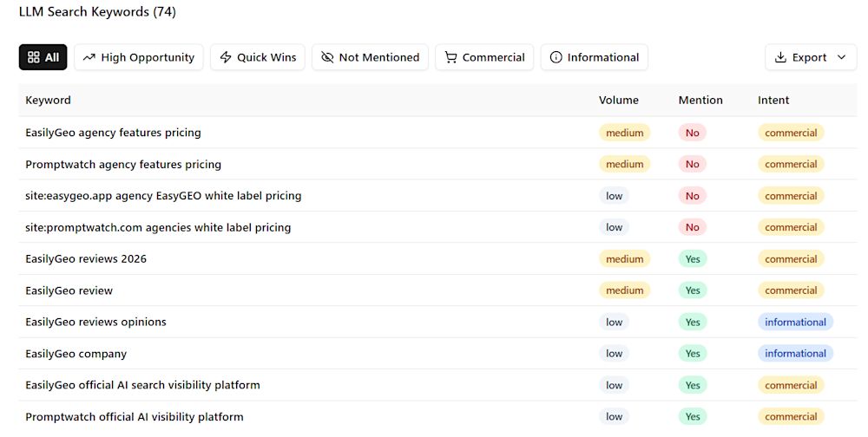This screenshot has height=437, width=868.
Task: Click Yes mention badge for EasilyGeo review row
Action: click(693, 290)
